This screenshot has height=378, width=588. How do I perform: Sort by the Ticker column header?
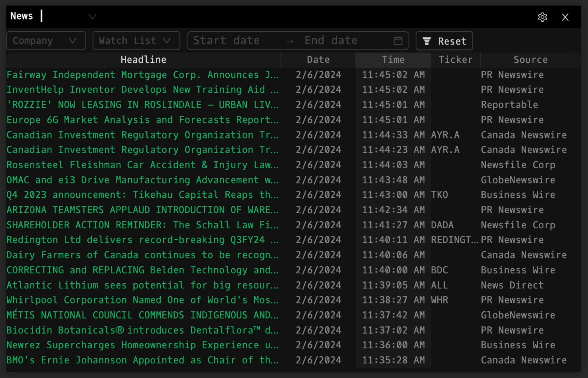pyautogui.click(x=455, y=60)
